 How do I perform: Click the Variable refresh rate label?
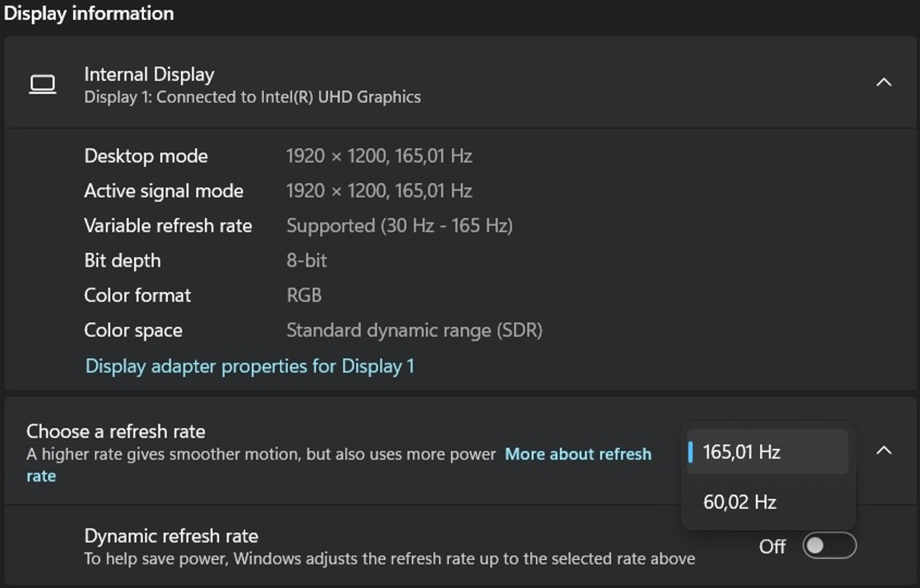(x=168, y=226)
